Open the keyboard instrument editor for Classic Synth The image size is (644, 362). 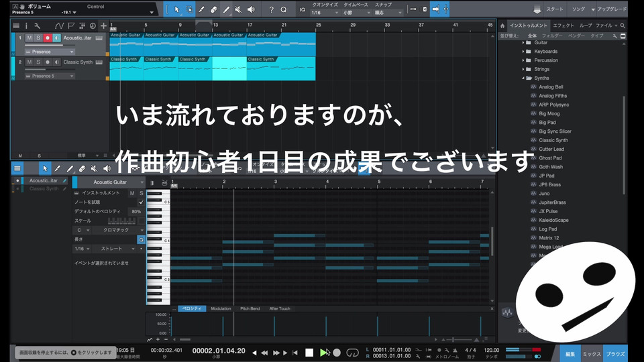point(99,62)
